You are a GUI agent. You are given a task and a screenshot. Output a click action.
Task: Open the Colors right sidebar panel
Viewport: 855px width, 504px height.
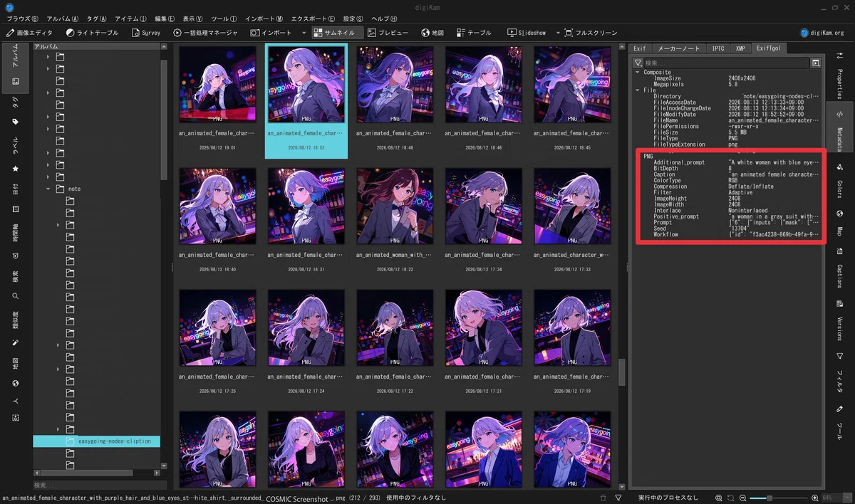pyautogui.click(x=840, y=182)
